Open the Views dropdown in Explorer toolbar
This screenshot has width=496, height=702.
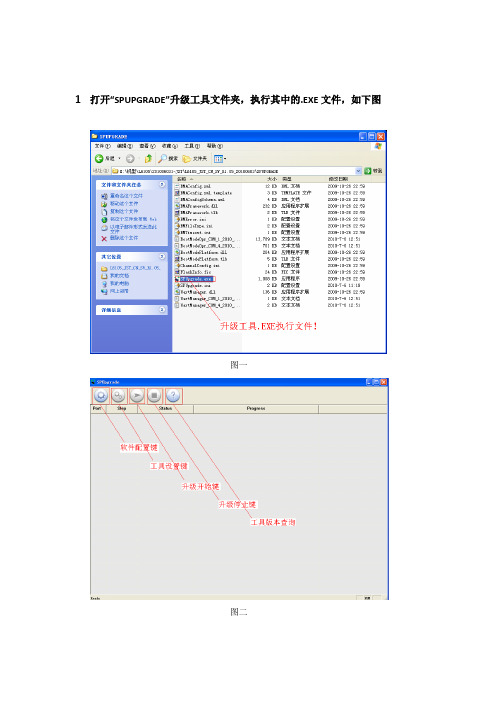220,158
